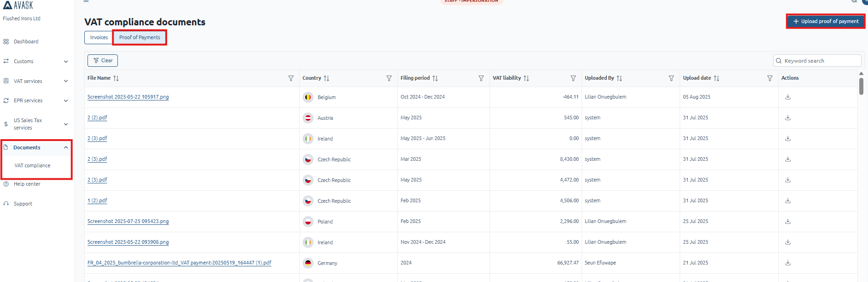Screen dimensions: 868x282
Task: Open filter icon on File Name column
Action: coord(291,78)
